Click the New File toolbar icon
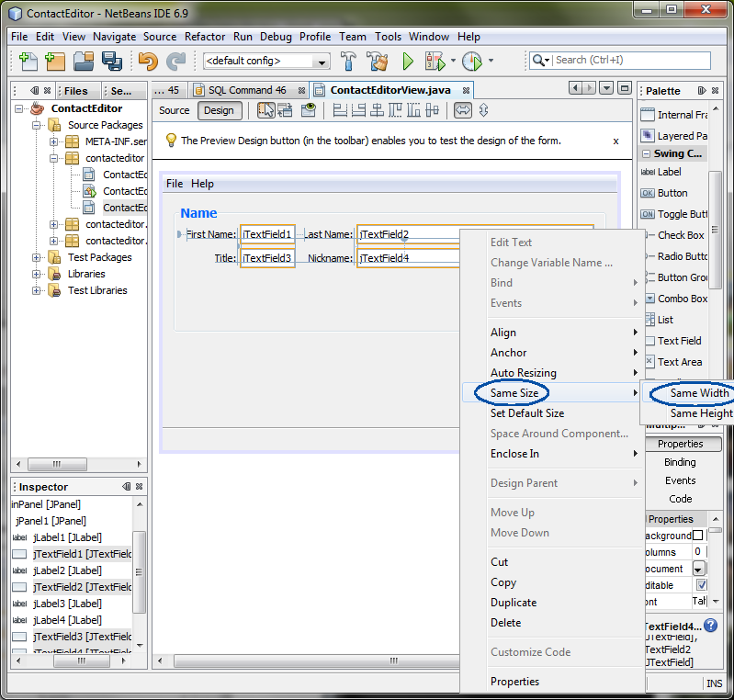The width and height of the screenshot is (734, 700). point(28,61)
